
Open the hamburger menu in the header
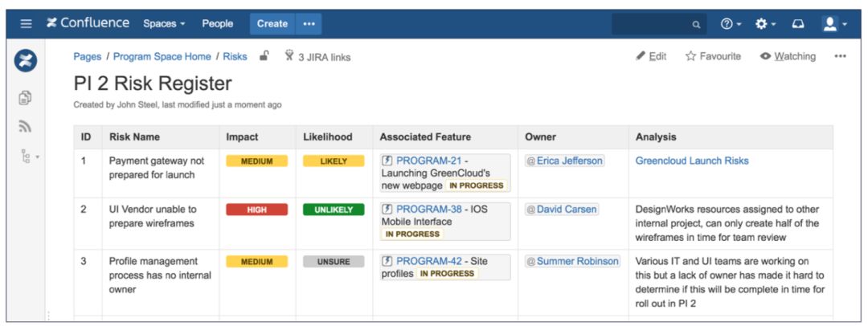[x=26, y=24]
